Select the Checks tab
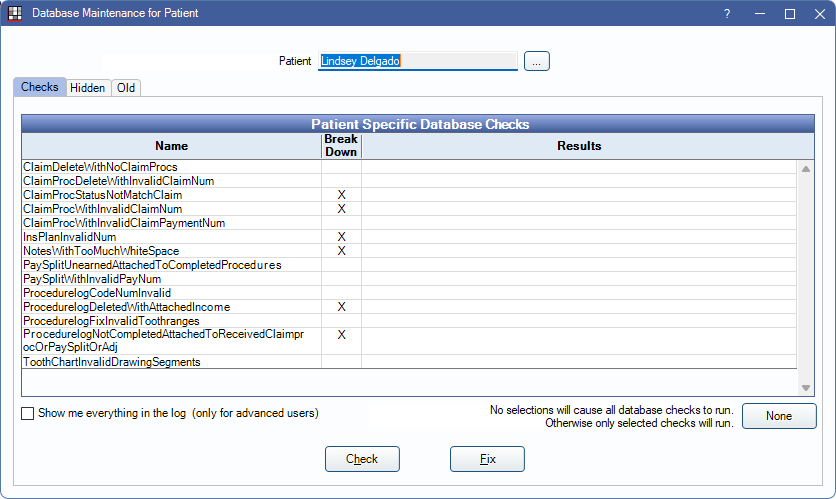 tap(40, 88)
